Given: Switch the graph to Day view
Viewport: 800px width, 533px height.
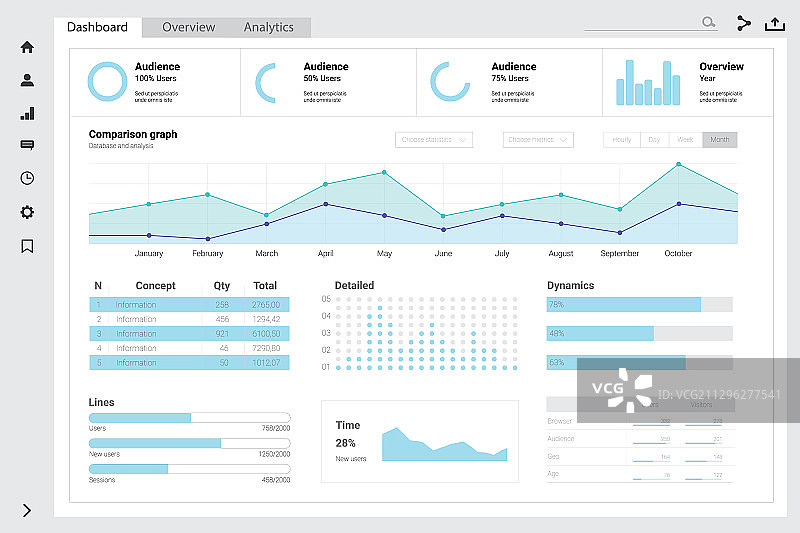Looking at the screenshot, I should pyautogui.click(x=654, y=140).
